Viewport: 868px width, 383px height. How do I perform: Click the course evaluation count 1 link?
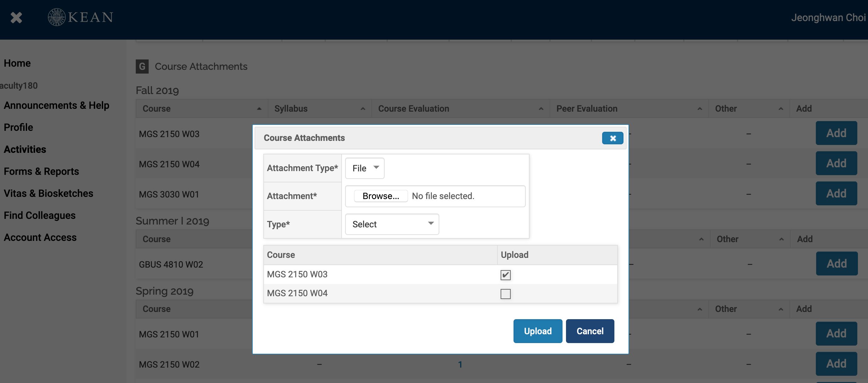click(x=460, y=364)
